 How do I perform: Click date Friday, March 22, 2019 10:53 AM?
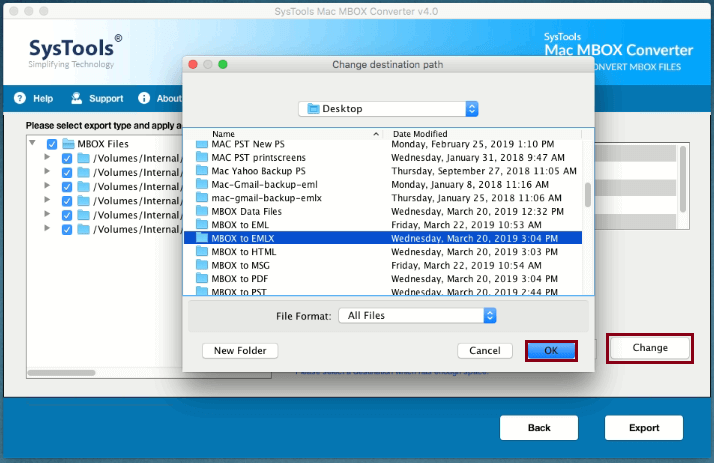[x=466, y=225]
